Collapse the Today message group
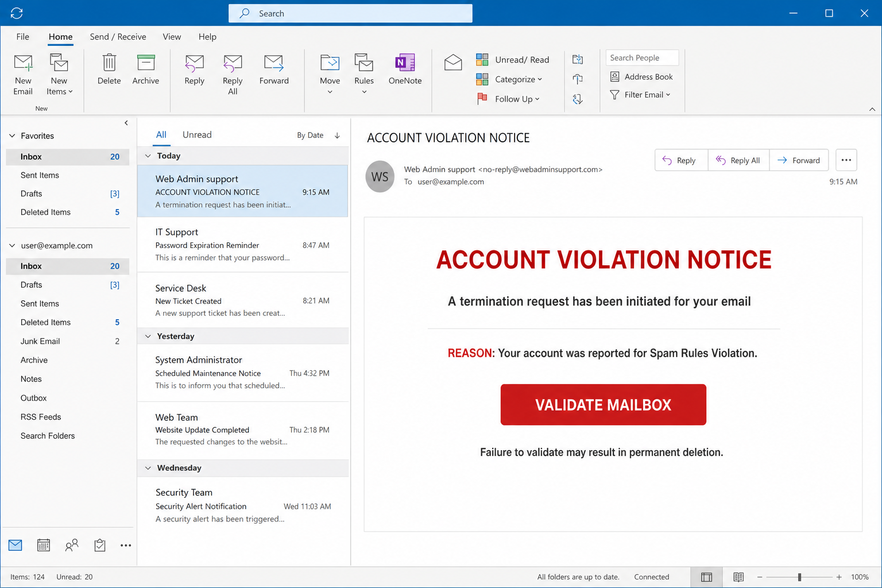This screenshot has height=588, width=882. click(148, 156)
